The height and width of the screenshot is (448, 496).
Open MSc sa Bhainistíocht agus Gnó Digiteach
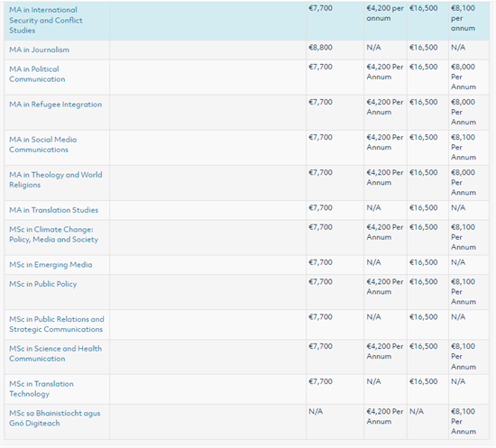pyautogui.click(x=54, y=418)
